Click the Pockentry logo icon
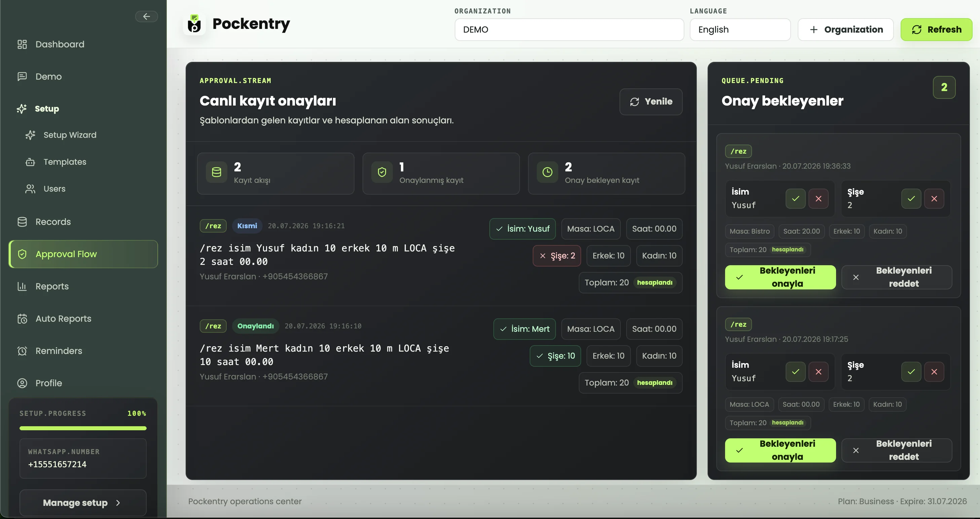The image size is (980, 519). point(194,24)
